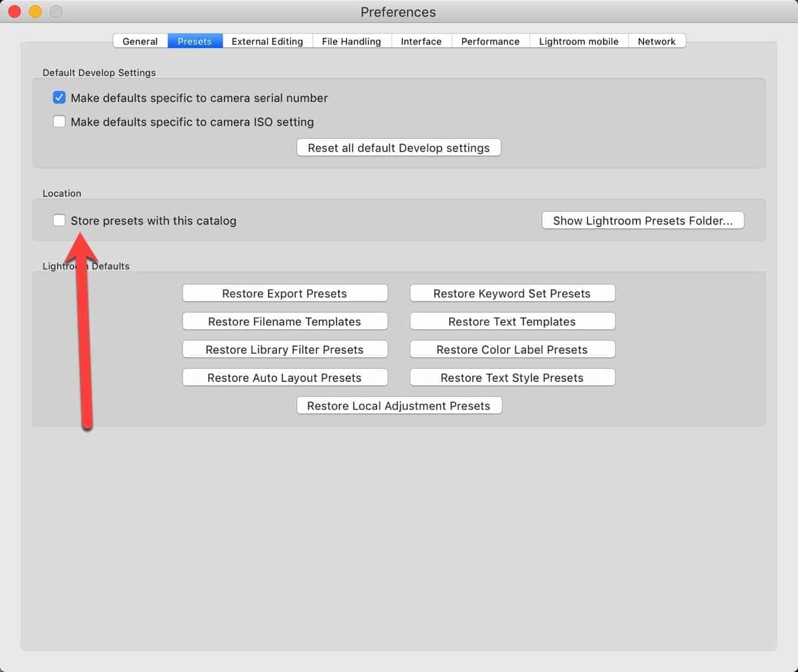
Task: Click Restore Keyword Set Presets
Action: pyautogui.click(x=512, y=294)
